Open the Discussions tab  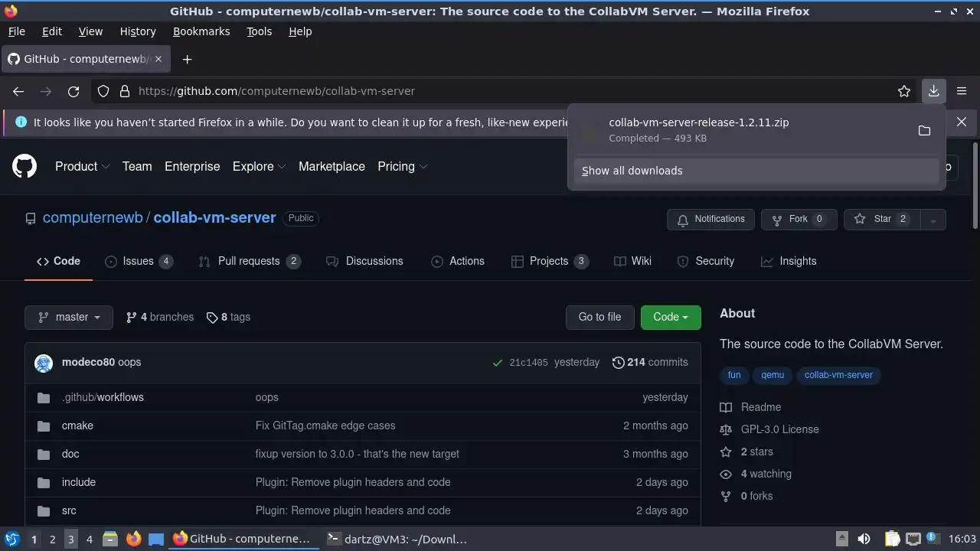(x=364, y=261)
